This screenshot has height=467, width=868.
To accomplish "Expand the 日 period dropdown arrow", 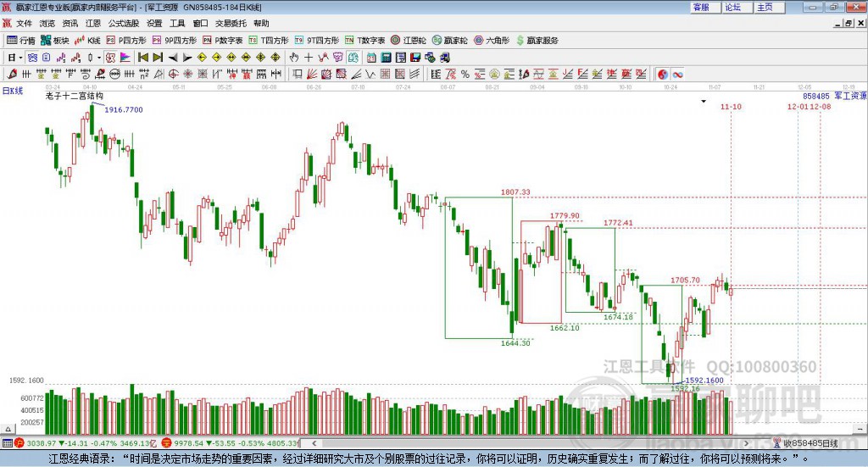I will 20,58.
